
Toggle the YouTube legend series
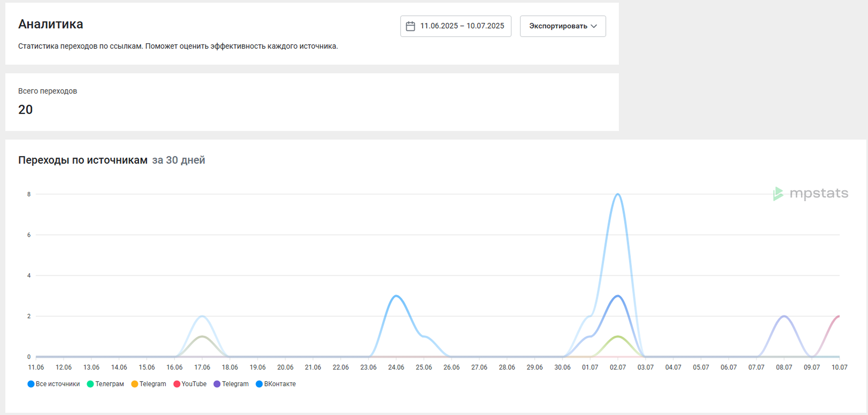tap(190, 384)
